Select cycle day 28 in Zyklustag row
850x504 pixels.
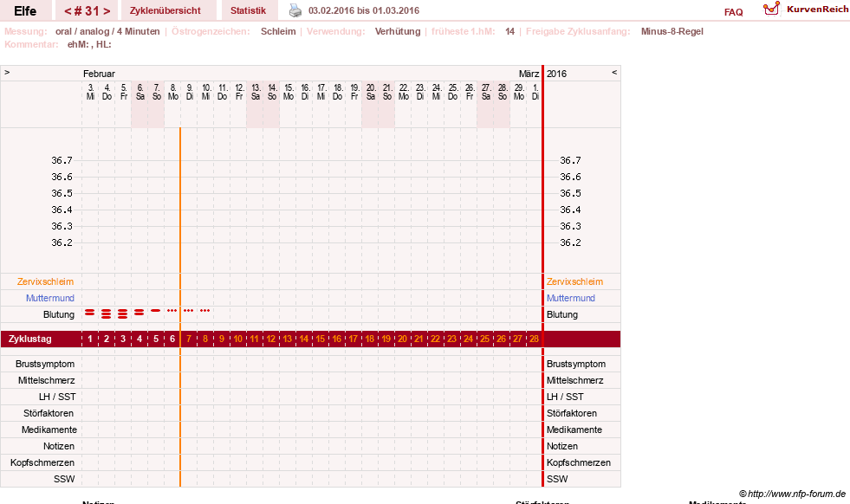pos(534,339)
